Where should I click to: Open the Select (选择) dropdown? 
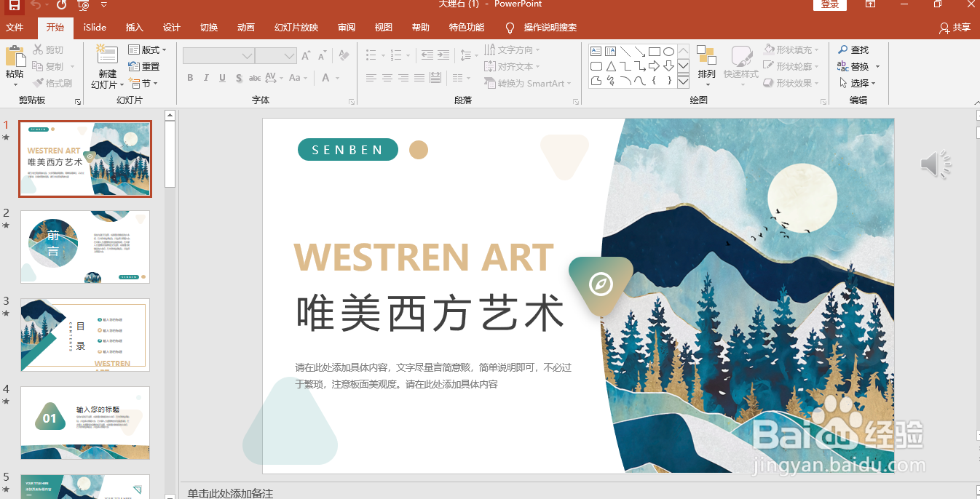[x=857, y=83]
